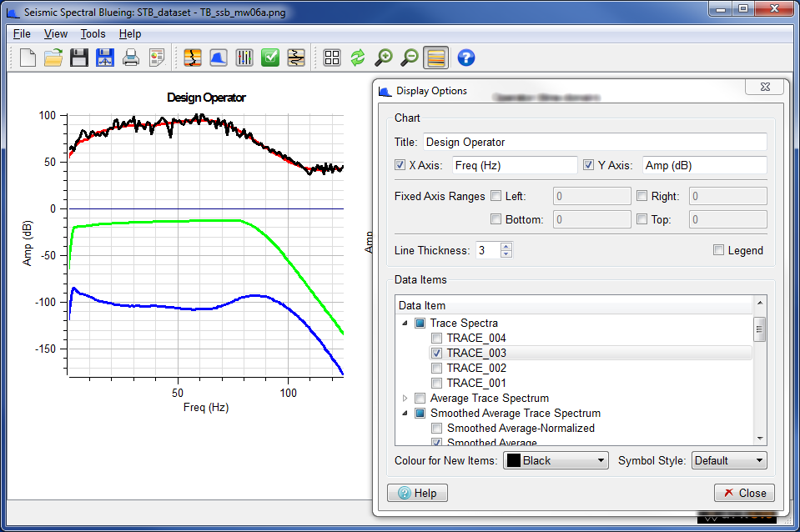Select the seismic trace display icon
This screenshot has width=800, height=532.
coord(191,58)
